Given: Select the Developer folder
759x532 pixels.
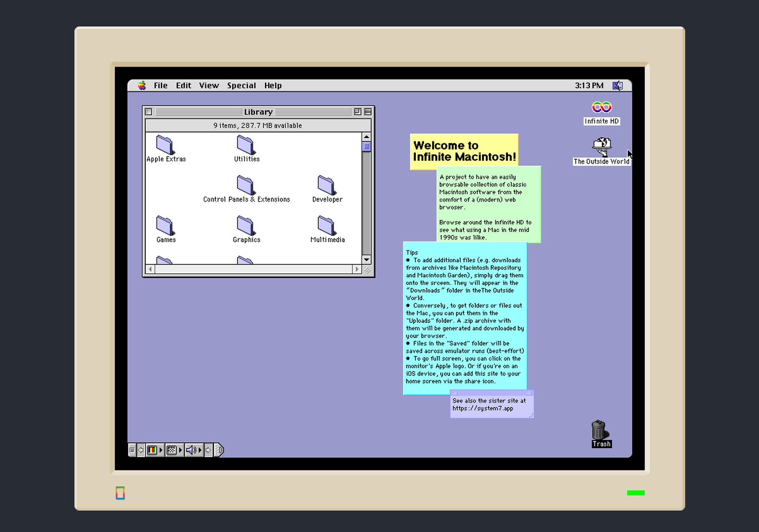Looking at the screenshot, I should point(327,189).
